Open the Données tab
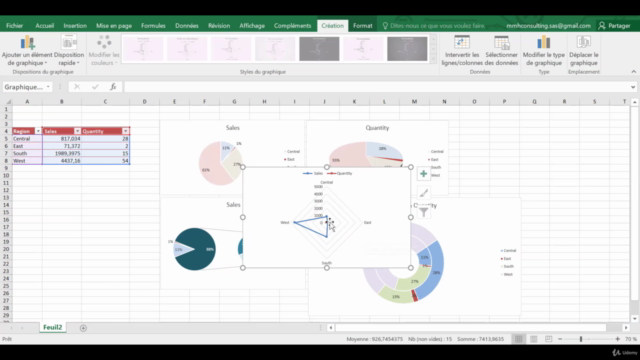 (x=187, y=26)
